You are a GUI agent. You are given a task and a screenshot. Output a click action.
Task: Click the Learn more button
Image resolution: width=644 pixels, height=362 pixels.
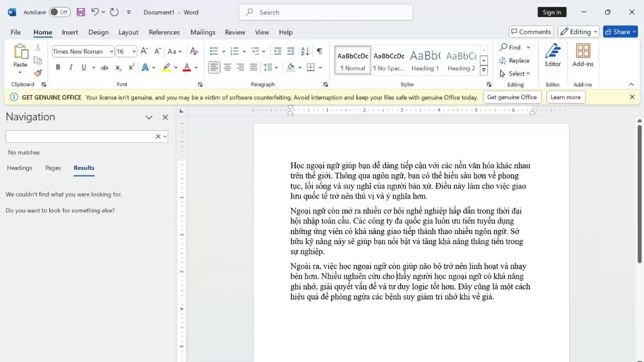(x=565, y=97)
